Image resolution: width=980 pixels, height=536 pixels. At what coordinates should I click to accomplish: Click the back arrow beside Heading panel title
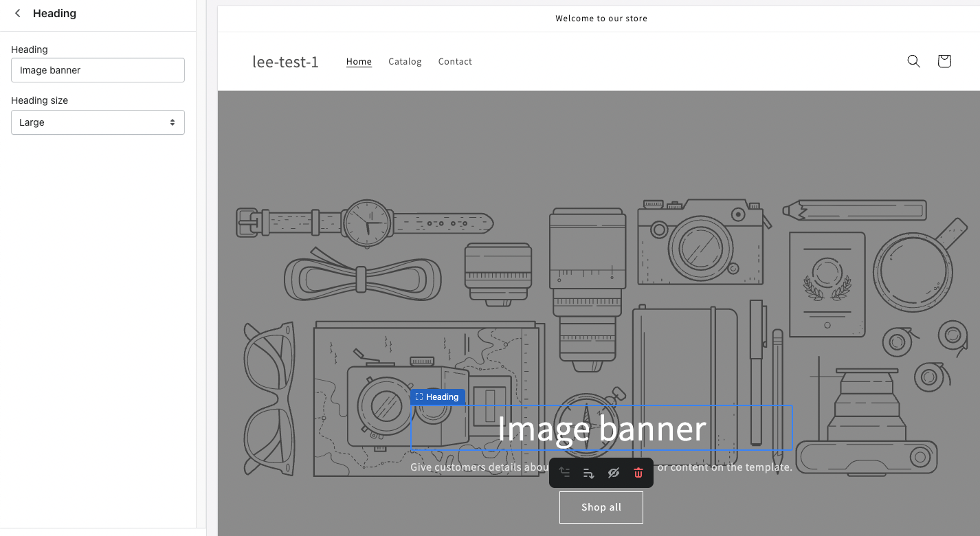(x=17, y=12)
